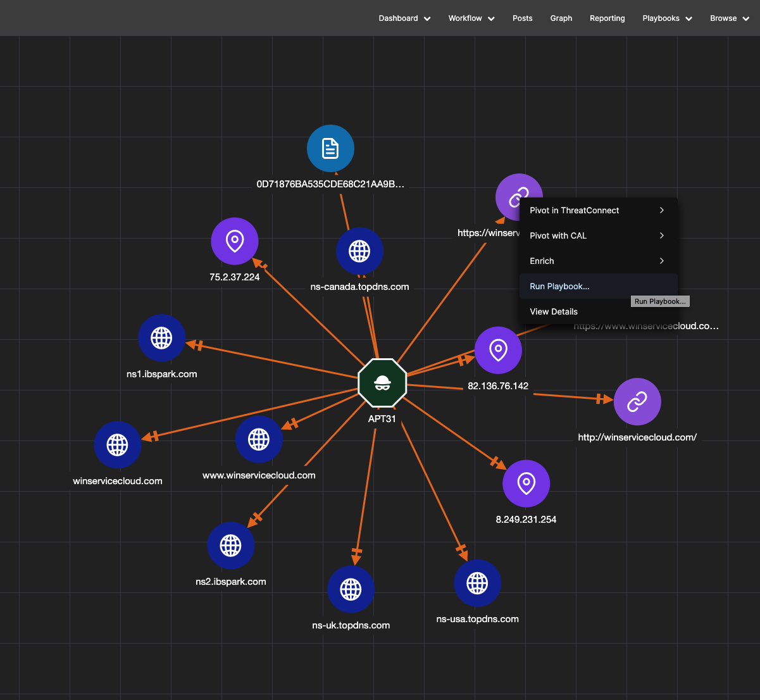Select the 82.136.76.142 address node icon
Image resolution: width=760 pixels, height=700 pixels.
[x=498, y=350]
